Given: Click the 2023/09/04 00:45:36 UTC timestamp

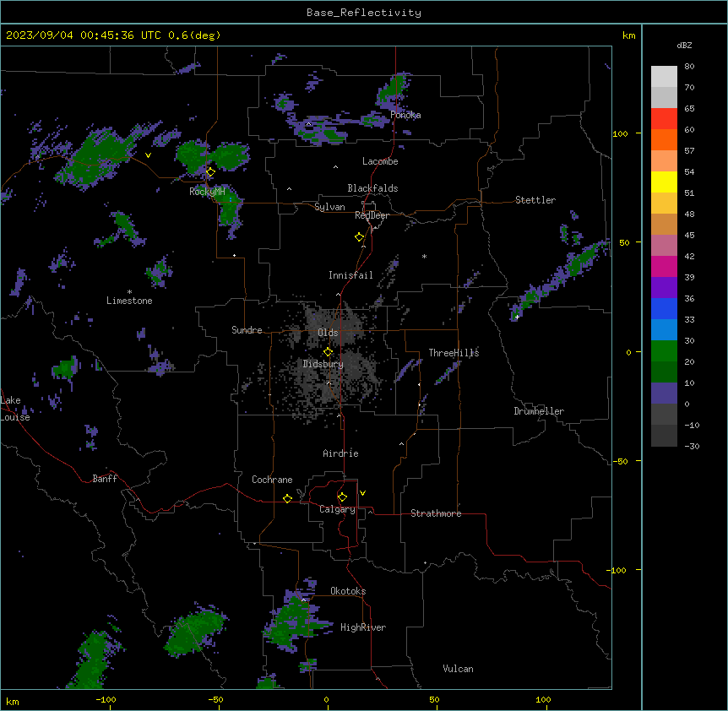Looking at the screenshot, I should [84, 35].
